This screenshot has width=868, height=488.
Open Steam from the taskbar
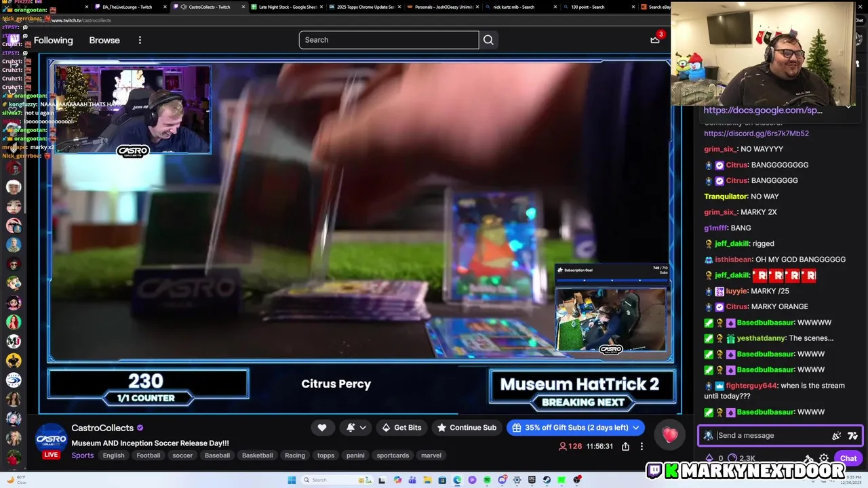(x=547, y=480)
